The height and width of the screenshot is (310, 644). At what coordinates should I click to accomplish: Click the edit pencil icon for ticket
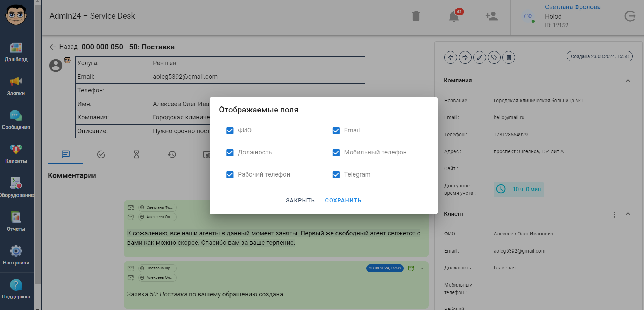pyautogui.click(x=480, y=57)
